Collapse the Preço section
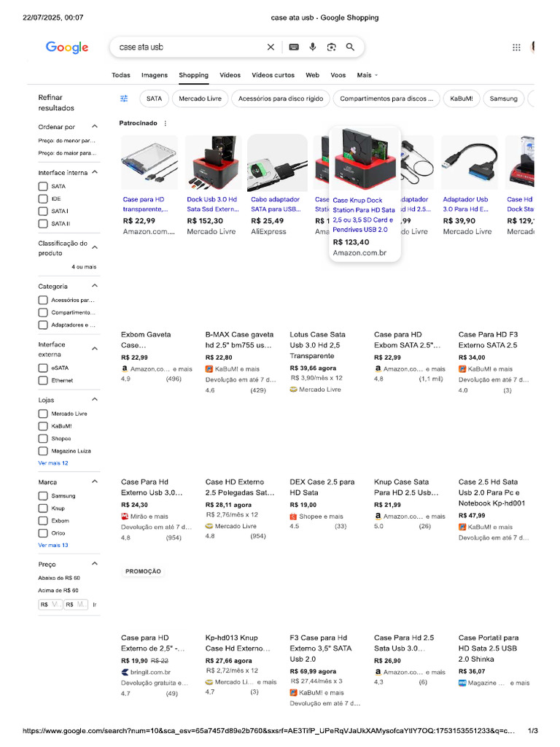Screen dimensions: 560x747 pyautogui.click(x=95, y=563)
